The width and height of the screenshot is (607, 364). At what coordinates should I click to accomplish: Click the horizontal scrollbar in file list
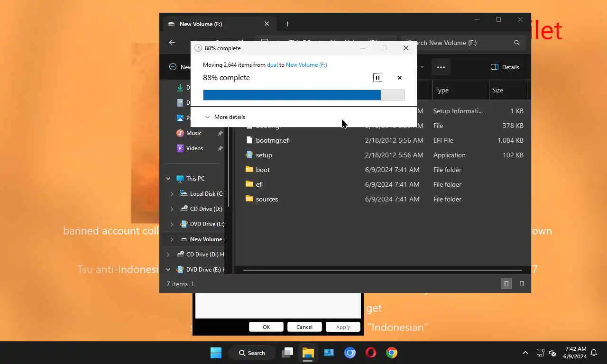tap(382, 270)
